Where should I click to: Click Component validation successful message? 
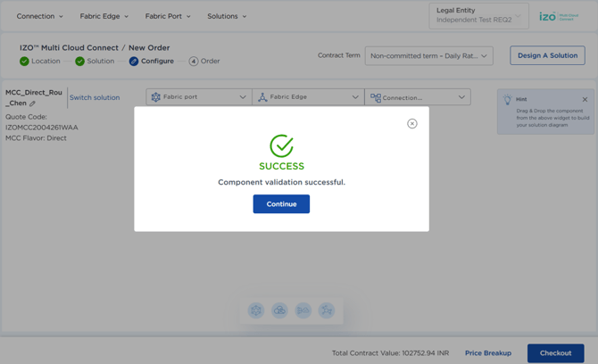coord(281,182)
